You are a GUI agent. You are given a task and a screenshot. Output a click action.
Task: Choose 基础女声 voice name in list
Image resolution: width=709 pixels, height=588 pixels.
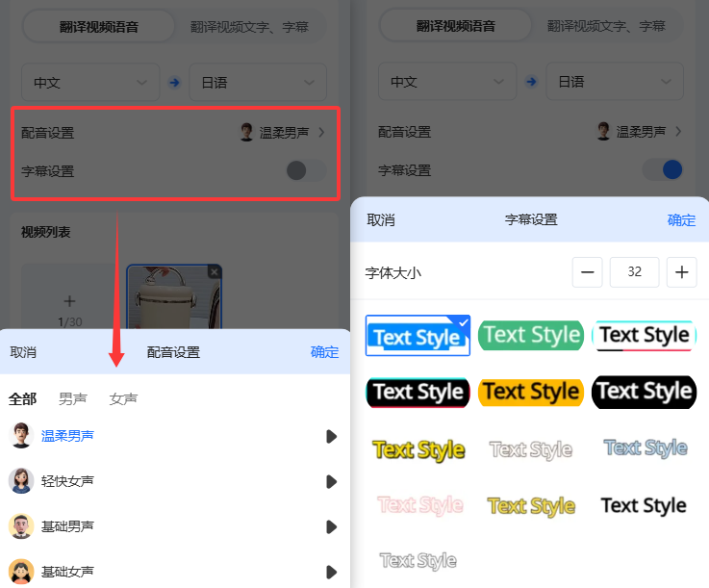[x=67, y=572]
